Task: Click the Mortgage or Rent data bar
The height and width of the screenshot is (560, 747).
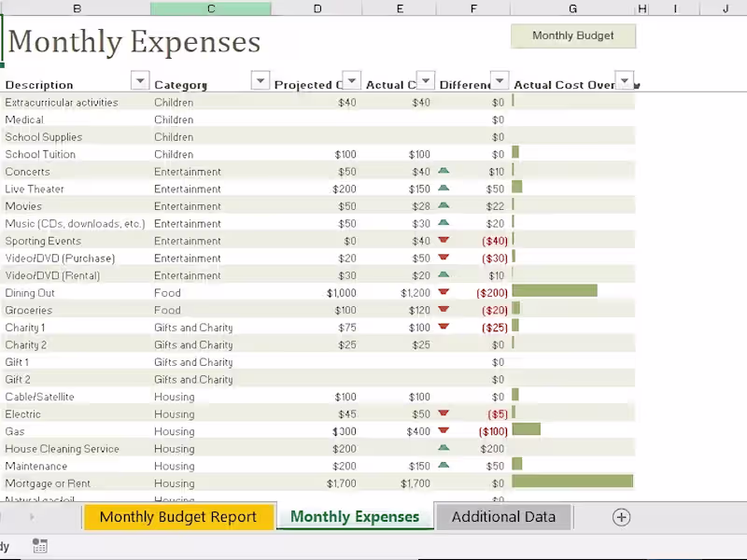Action: tap(571, 483)
